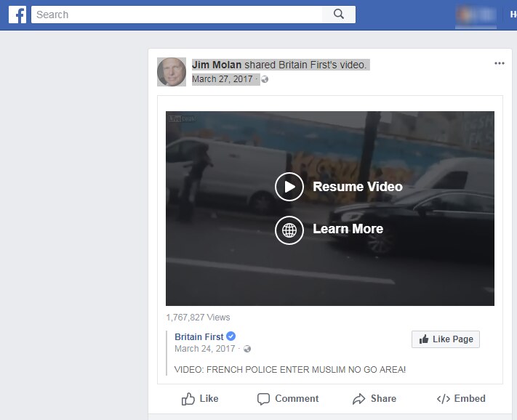Click the Facebook logo icon
Viewport: 517px width, 420px height.
(17, 15)
